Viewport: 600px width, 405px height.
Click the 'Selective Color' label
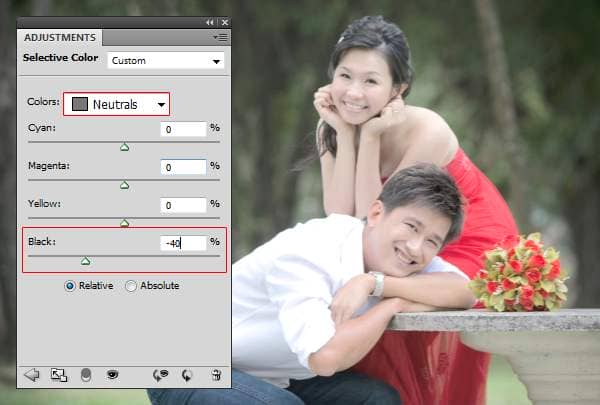pos(60,58)
